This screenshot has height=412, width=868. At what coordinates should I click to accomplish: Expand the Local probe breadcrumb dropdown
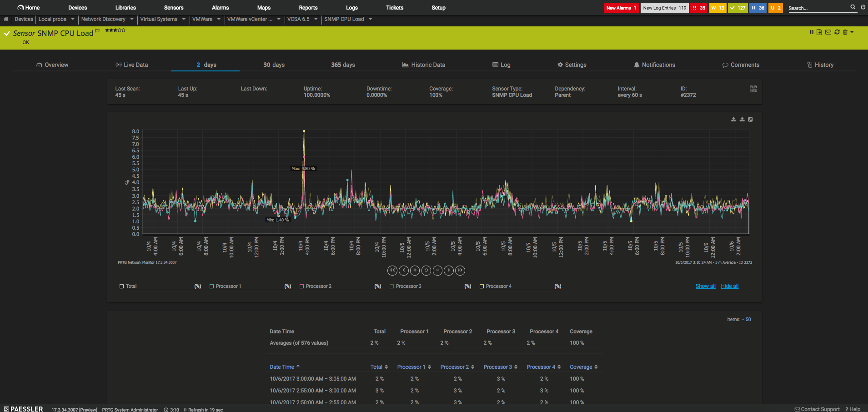coord(73,19)
